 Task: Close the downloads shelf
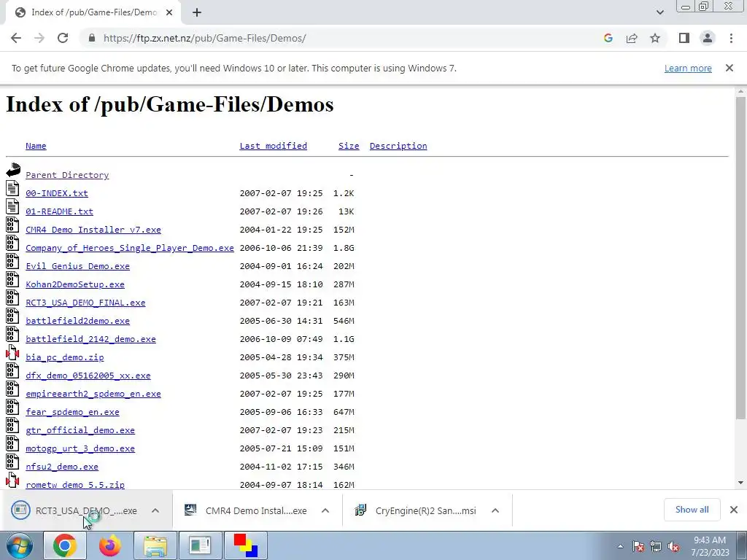[734, 510]
